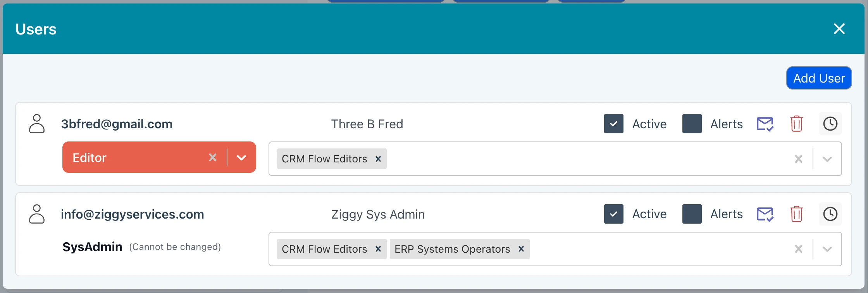
Task: Open history clock icon for Ziggy Sys Admin
Action: 830,214
